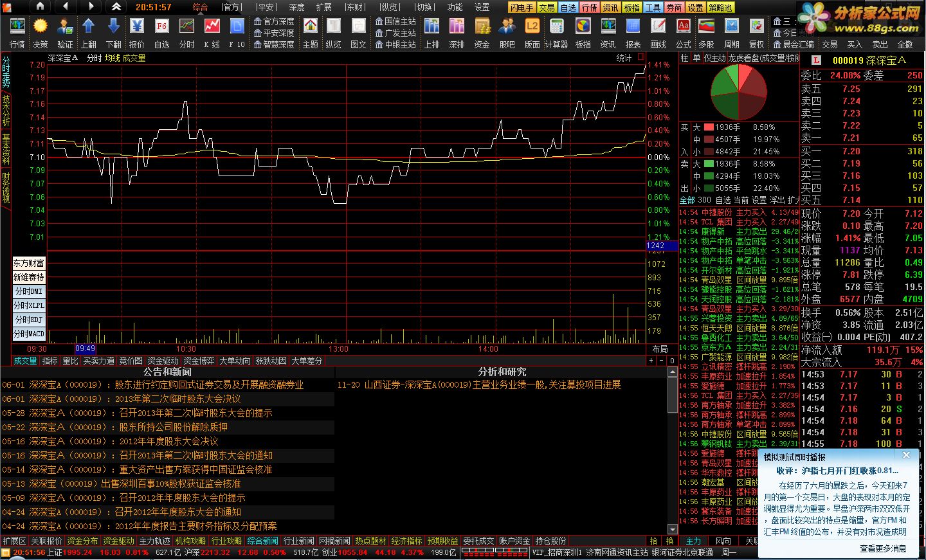Switch to the 买卖力道 chart tab
The height and width of the screenshot is (560, 926).
coord(98,361)
